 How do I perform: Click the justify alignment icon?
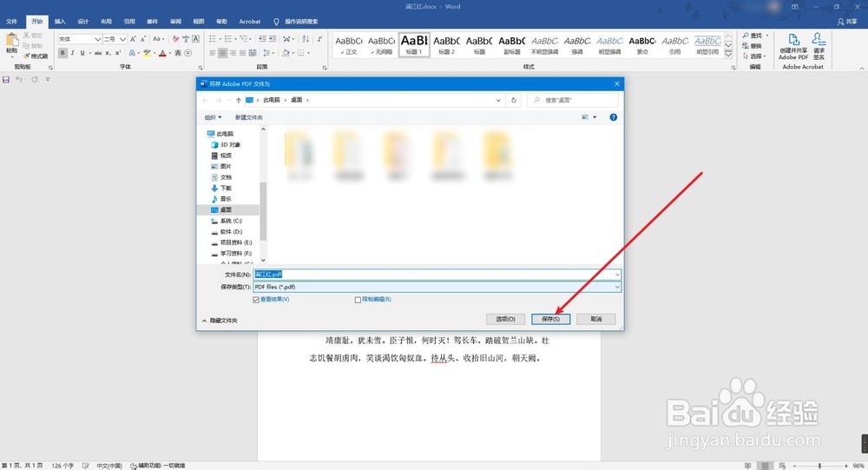pos(242,53)
